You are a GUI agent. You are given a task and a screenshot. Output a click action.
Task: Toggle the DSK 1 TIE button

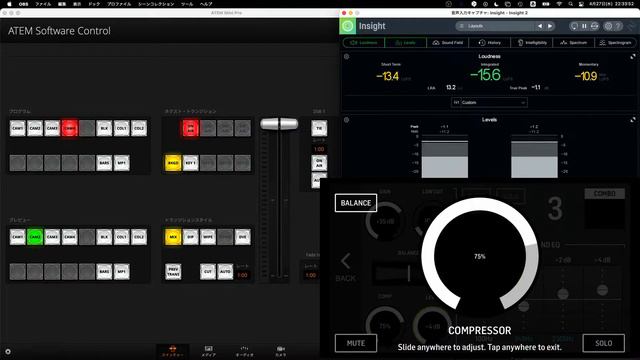(319, 128)
